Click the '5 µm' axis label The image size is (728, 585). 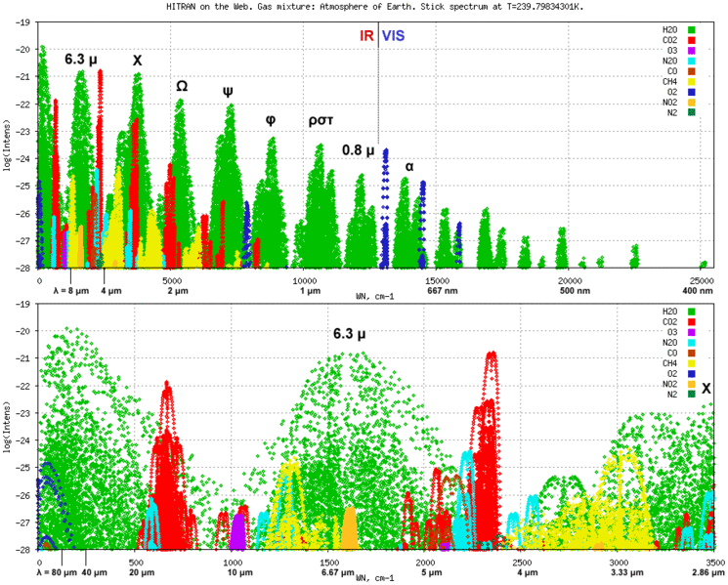pyautogui.click(x=432, y=572)
